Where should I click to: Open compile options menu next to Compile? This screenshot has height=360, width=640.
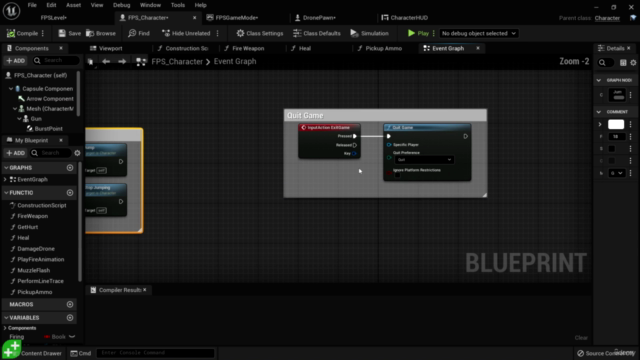click(x=43, y=33)
